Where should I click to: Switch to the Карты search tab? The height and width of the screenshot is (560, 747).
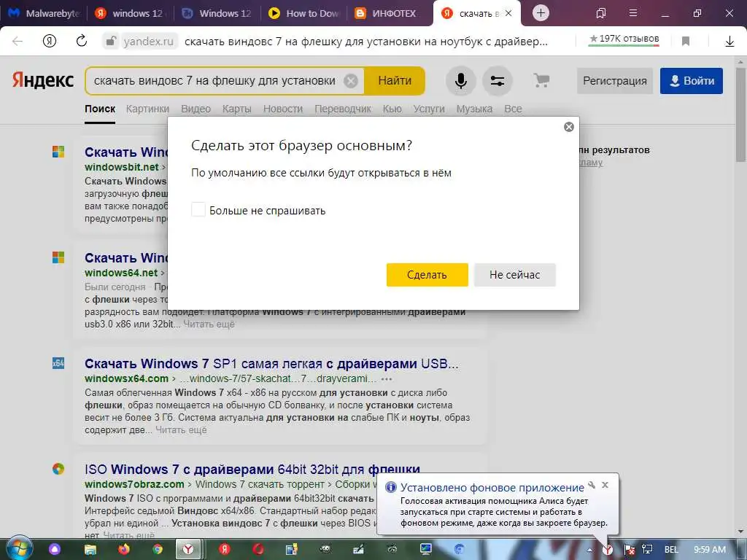[237, 109]
